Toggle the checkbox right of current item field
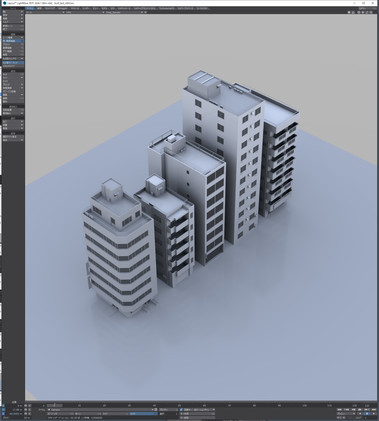 (x=181, y=410)
